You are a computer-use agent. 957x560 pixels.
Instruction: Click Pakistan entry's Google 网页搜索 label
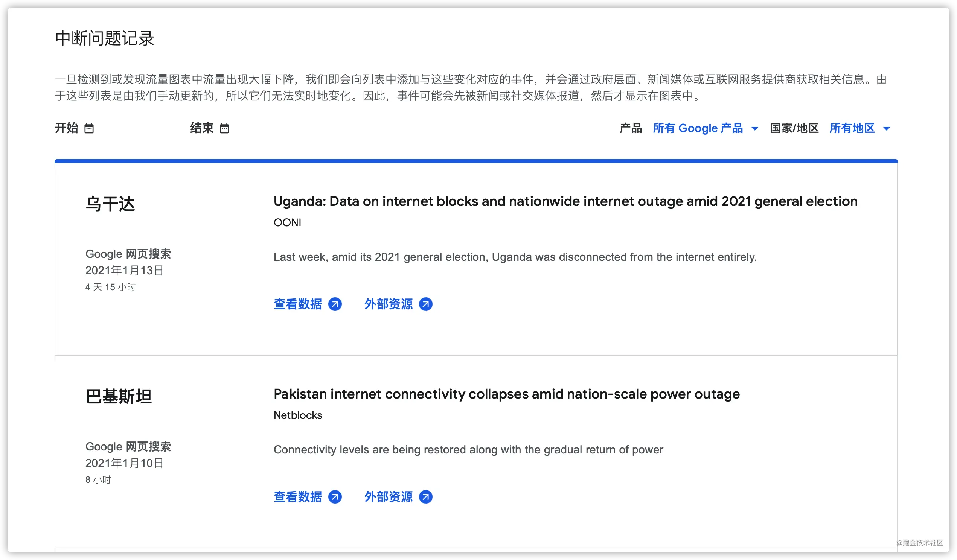click(128, 446)
